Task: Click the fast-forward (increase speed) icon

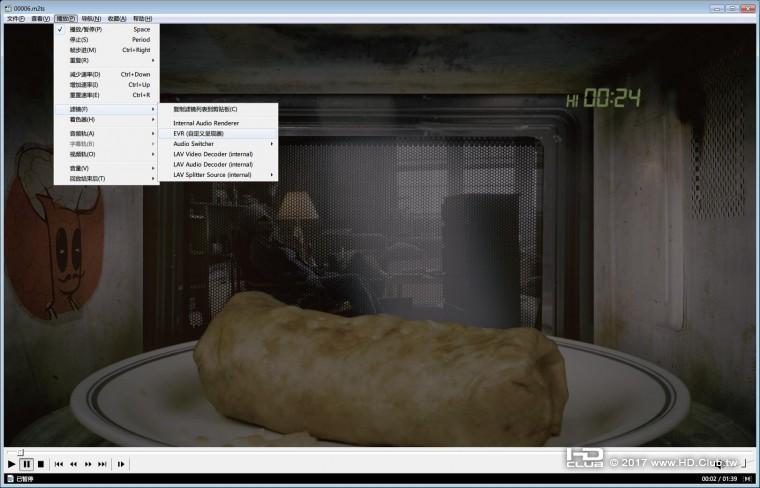Action: point(88,464)
